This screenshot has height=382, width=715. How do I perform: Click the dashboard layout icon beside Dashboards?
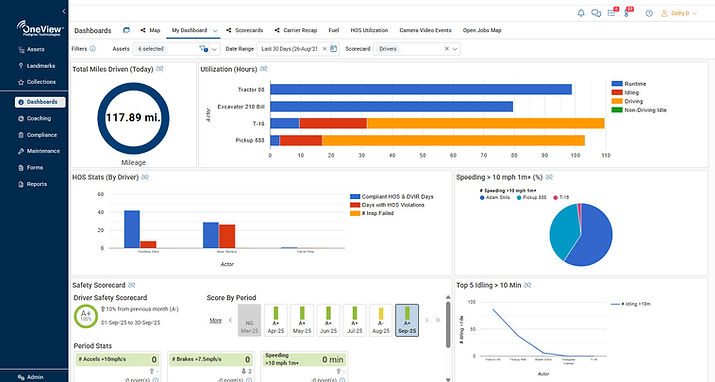click(x=126, y=30)
